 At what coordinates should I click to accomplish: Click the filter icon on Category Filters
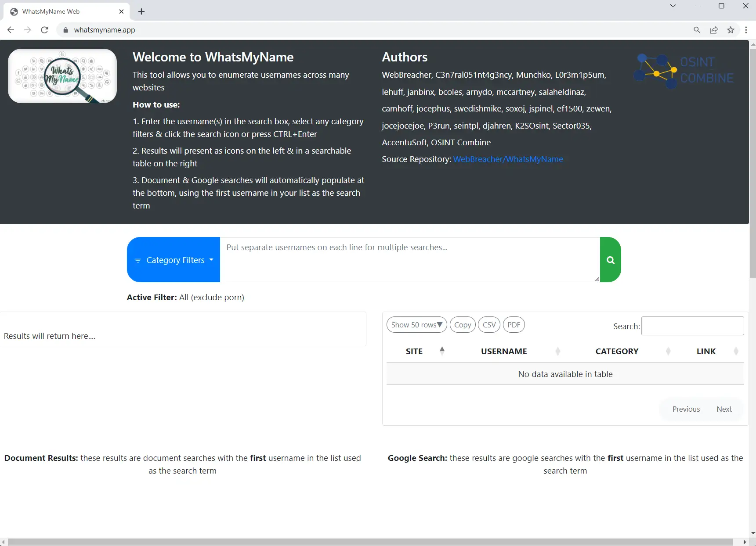[x=137, y=260]
